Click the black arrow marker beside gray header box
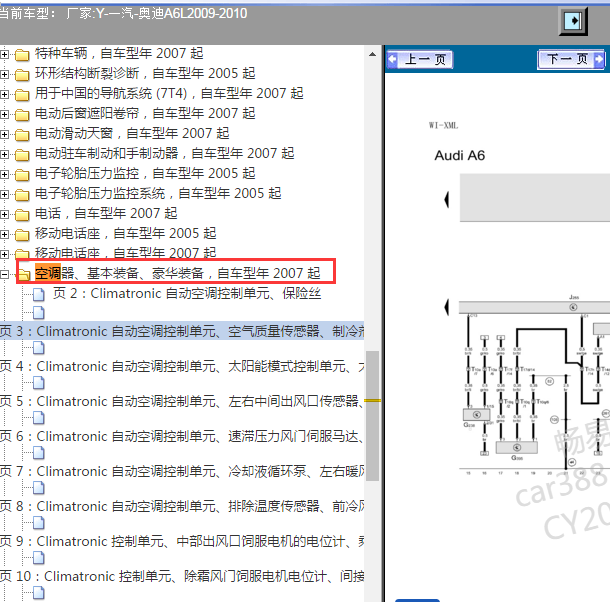This screenshot has width=610, height=602. (x=446, y=200)
